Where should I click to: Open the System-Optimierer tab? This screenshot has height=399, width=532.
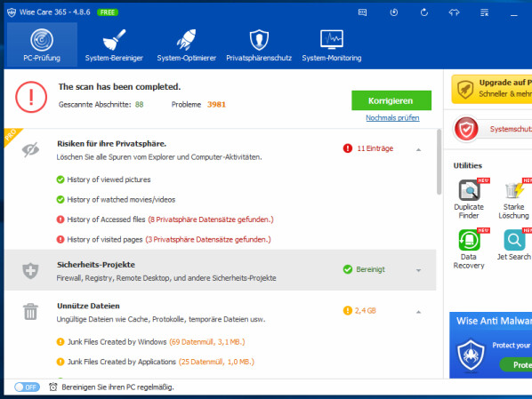[x=186, y=44]
